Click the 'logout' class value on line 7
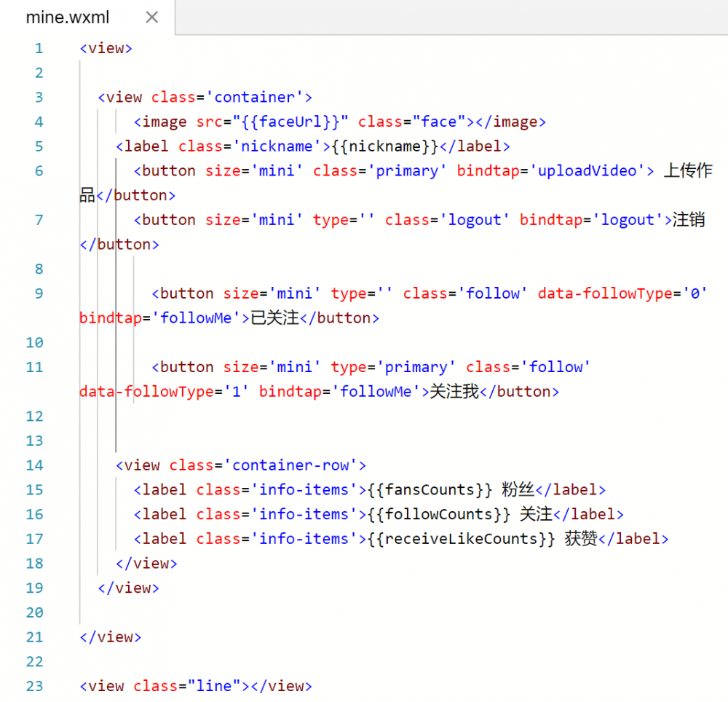The width and height of the screenshot is (728, 702). coord(475,220)
